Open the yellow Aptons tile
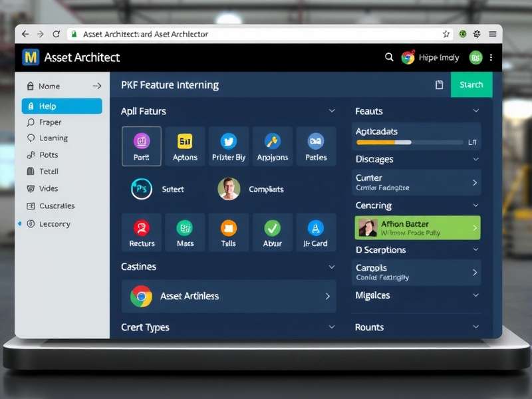The height and width of the screenshot is (399, 532). (x=185, y=141)
